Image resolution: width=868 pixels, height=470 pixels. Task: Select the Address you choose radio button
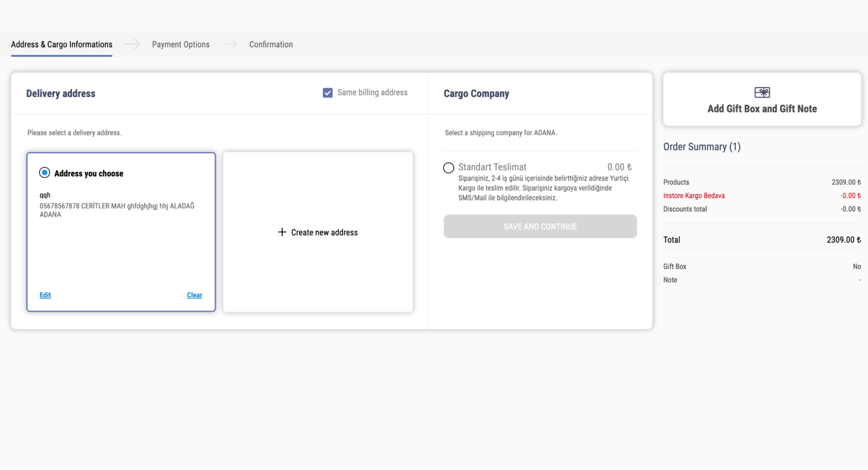44,173
